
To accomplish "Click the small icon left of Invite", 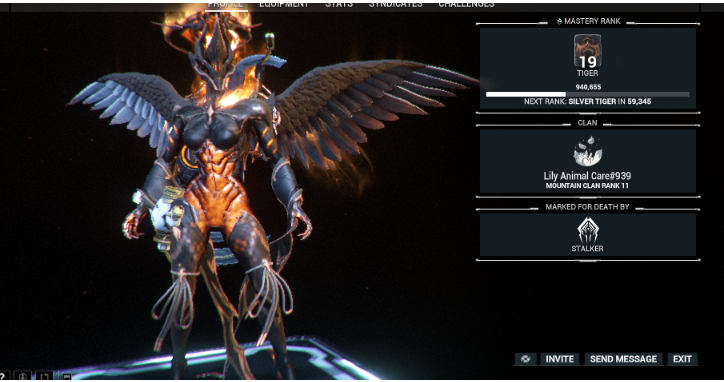I will point(526,359).
